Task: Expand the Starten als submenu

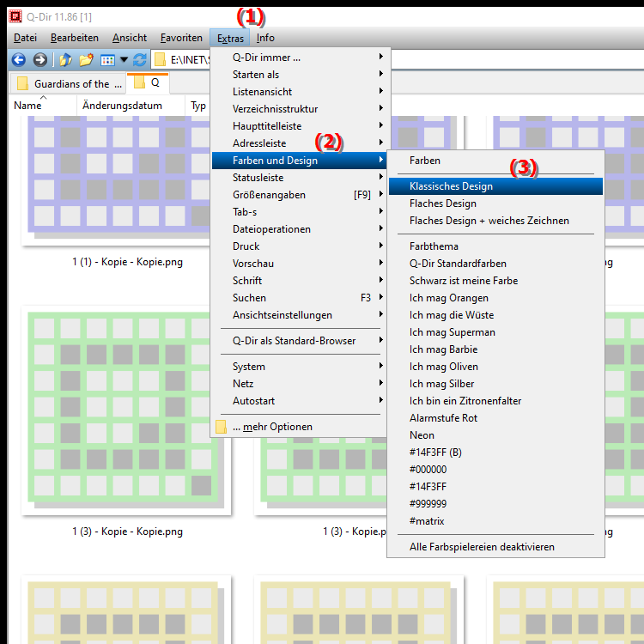Action: click(x=299, y=75)
